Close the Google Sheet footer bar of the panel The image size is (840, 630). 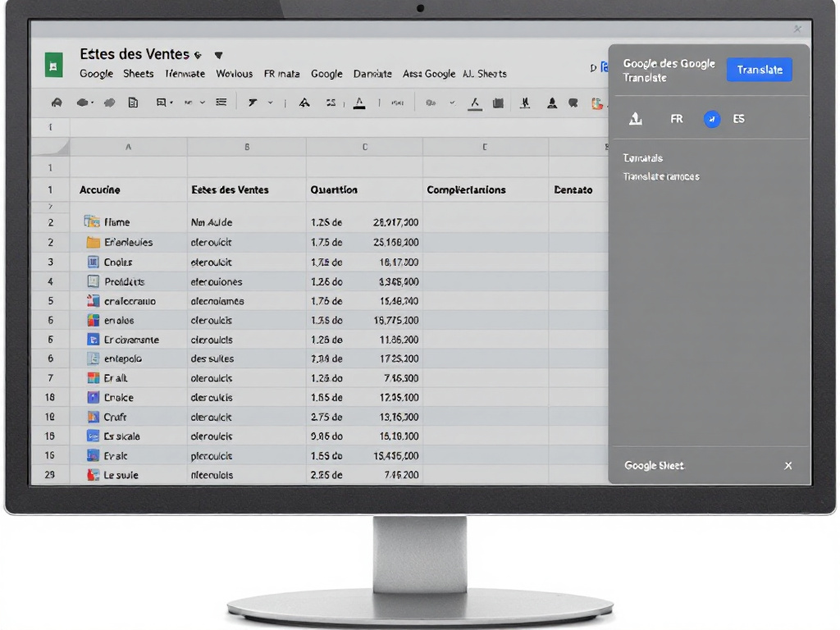788,466
